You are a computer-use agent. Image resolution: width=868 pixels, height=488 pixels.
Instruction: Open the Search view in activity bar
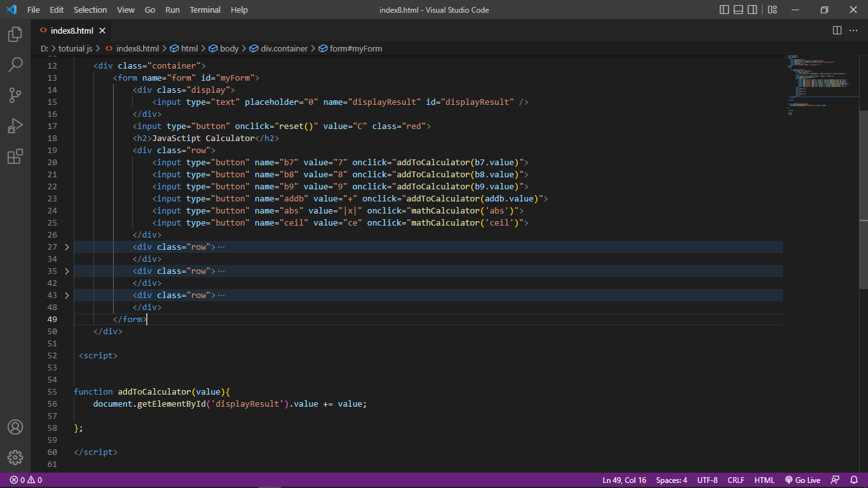pos(15,65)
